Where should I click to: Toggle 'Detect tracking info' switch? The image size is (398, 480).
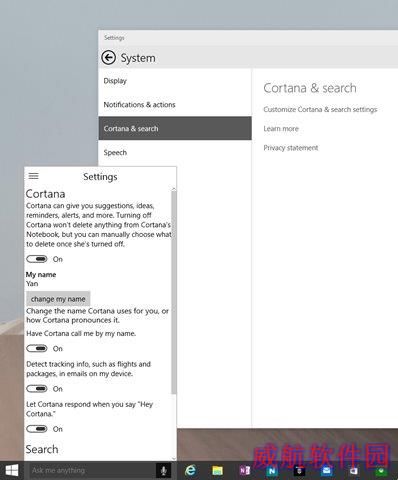pos(37,389)
